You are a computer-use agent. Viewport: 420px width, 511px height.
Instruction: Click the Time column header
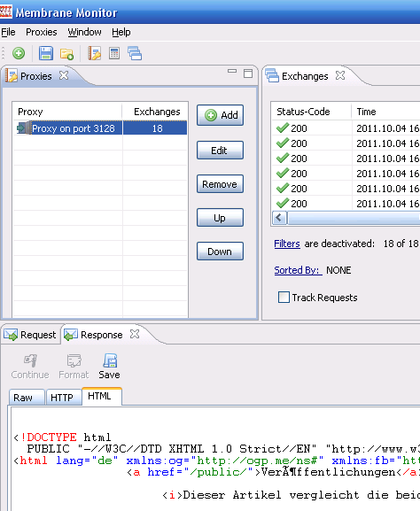385,112
